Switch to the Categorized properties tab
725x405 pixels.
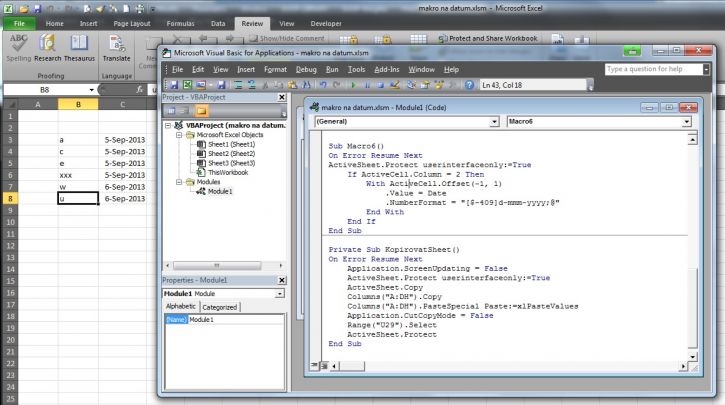(x=220, y=307)
